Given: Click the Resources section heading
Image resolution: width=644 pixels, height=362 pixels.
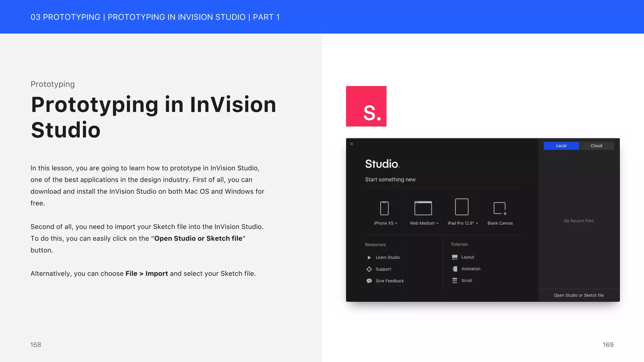Looking at the screenshot, I should (x=375, y=245).
